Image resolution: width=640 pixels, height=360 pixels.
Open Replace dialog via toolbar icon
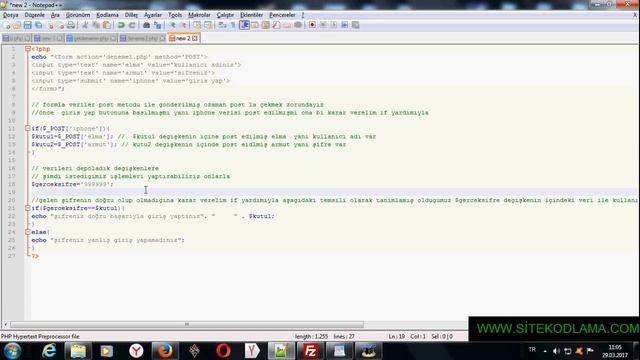click(x=157, y=25)
